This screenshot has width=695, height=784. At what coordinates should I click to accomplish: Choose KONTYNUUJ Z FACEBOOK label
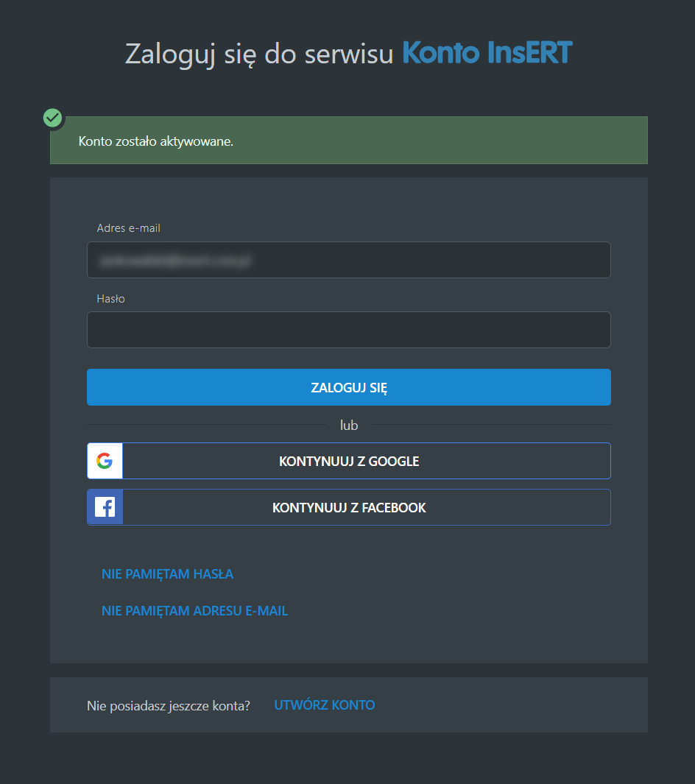pyautogui.click(x=349, y=508)
